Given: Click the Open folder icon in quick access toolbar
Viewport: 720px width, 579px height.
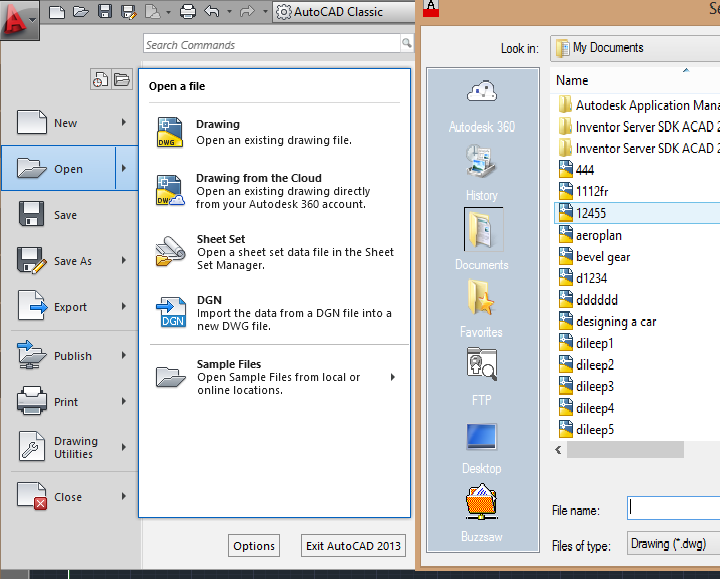Looking at the screenshot, I should [81, 11].
